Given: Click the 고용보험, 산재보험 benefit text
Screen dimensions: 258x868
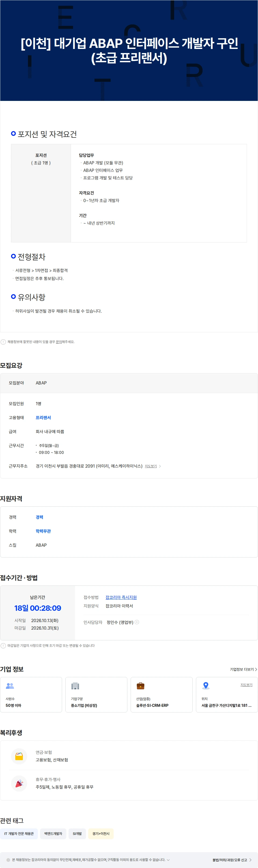Looking at the screenshot, I should pos(52,760).
